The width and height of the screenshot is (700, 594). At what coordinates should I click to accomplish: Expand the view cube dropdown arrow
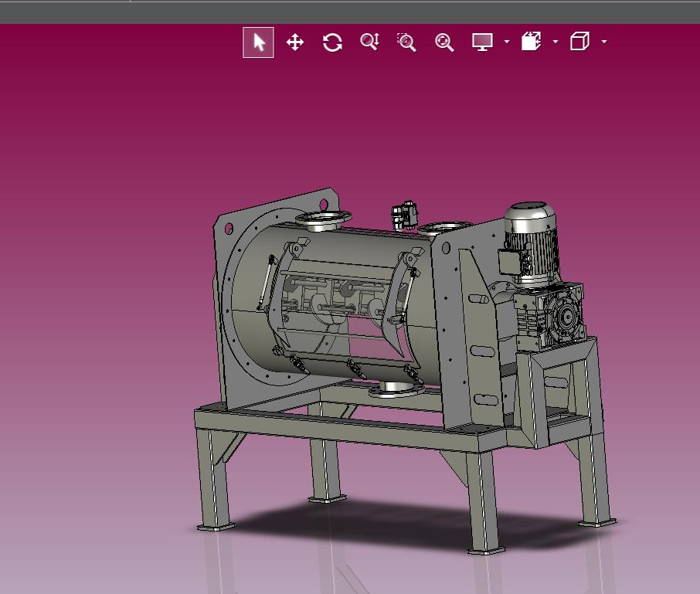pyautogui.click(x=604, y=42)
